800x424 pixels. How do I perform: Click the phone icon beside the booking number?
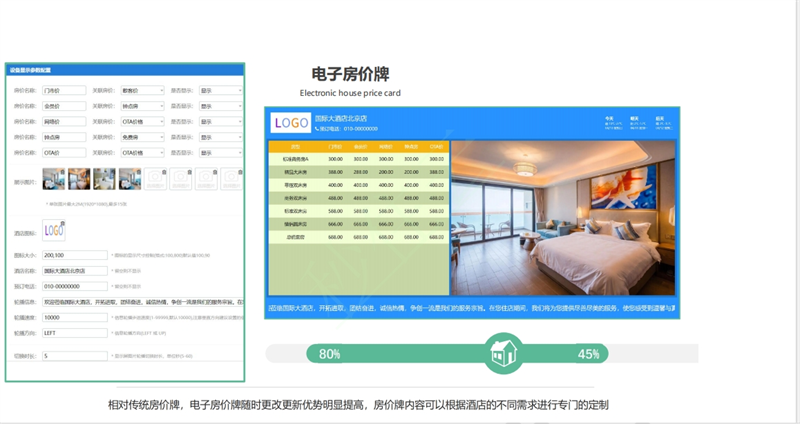click(318, 129)
